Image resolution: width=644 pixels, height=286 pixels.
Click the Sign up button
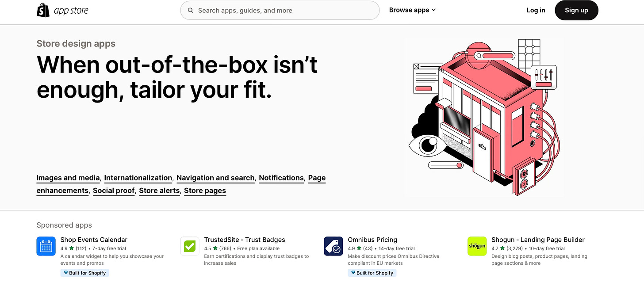click(x=576, y=10)
